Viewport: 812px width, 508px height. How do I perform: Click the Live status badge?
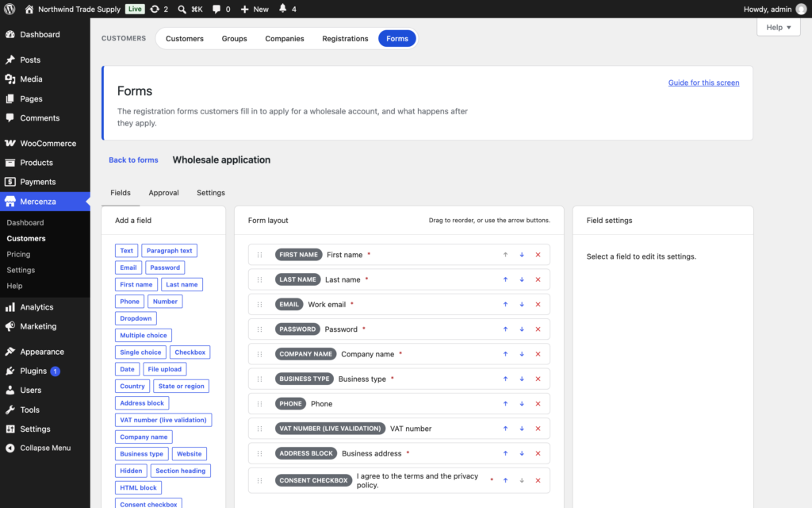[135, 9]
